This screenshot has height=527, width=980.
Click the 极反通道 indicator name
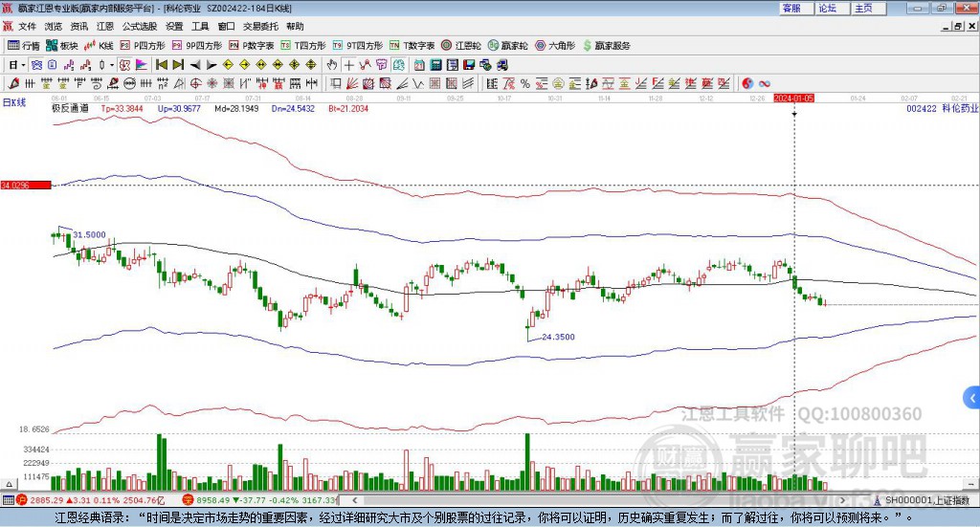[x=70, y=109]
